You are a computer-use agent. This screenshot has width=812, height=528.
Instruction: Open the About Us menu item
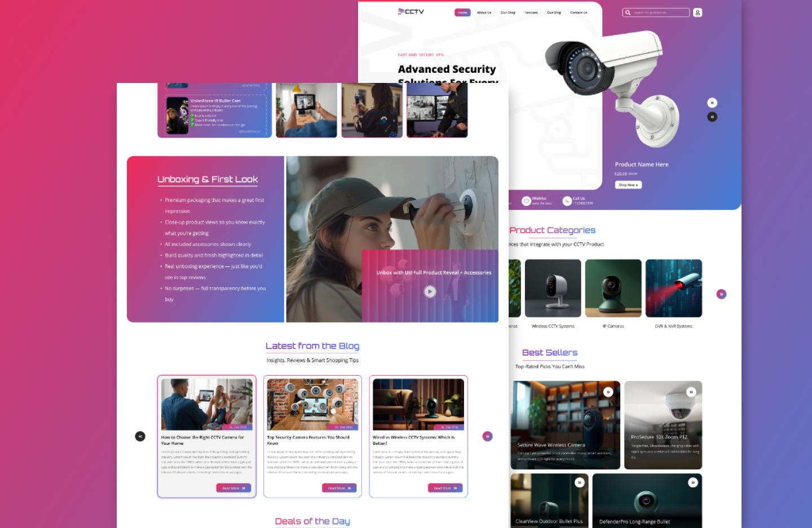484,12
